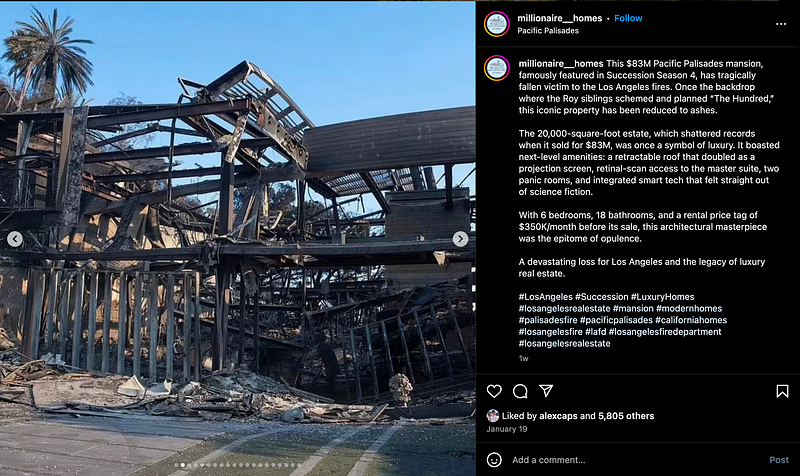The height and width of the screenshot is (476, 800).
Task: Open the #LuxuryHomes hashtag
Action: click(662, 297)
